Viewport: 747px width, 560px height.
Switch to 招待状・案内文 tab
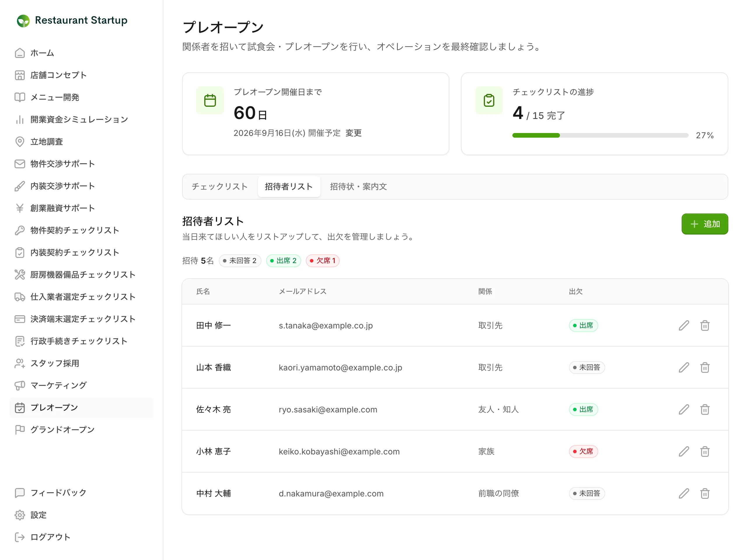click(x=358, y=187)
